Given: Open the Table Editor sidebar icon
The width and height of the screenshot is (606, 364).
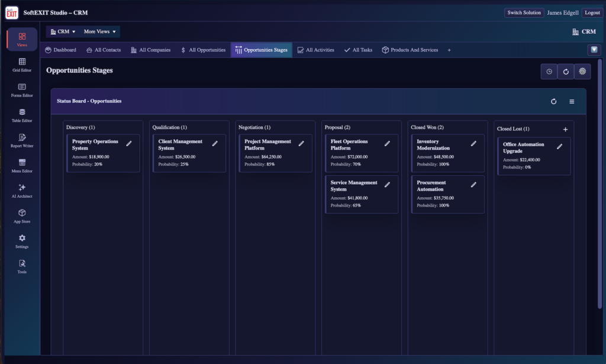Looking at the screenshot, I should (22, 115).
